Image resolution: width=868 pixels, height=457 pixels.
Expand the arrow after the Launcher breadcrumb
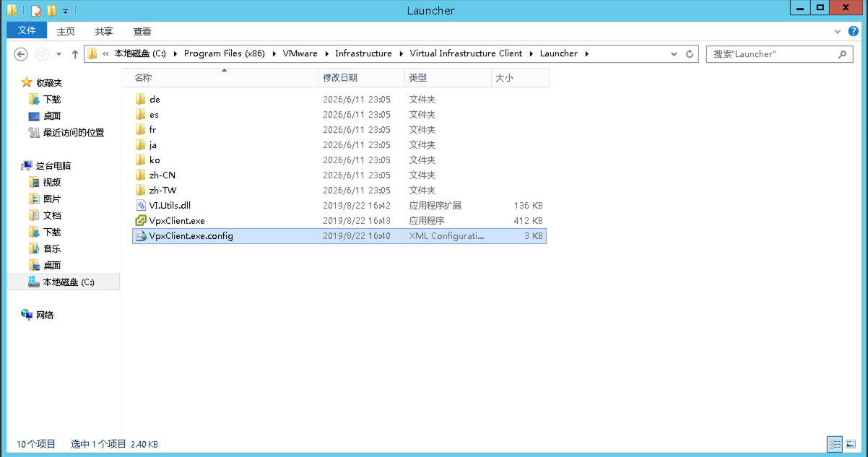(x=587, y=53)
